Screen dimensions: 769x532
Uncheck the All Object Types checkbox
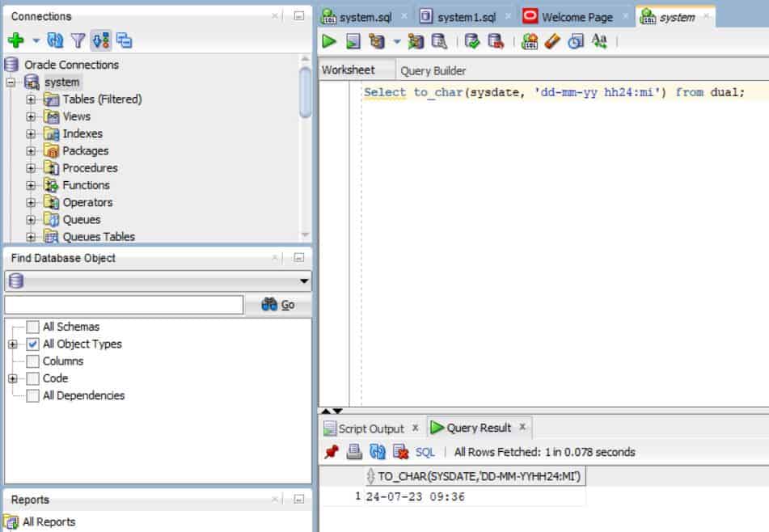33,344
